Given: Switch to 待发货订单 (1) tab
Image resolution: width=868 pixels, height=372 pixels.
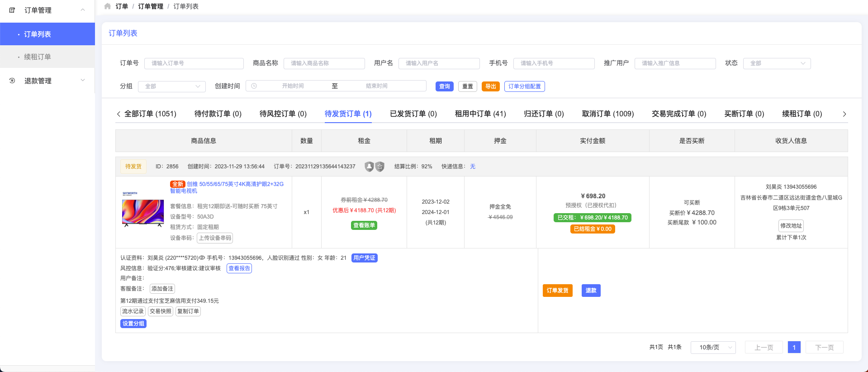Looking at the screenshot, I should [348, 114].
